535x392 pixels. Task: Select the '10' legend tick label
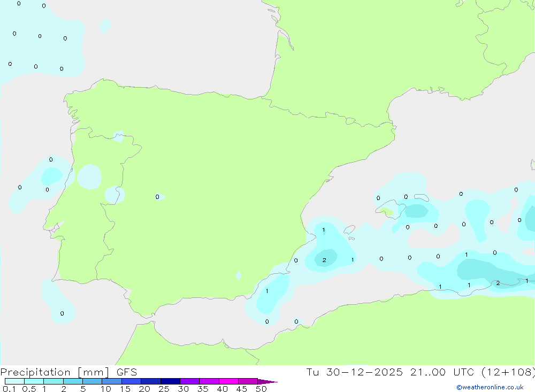pyautogui.click(x=106, y=389)
